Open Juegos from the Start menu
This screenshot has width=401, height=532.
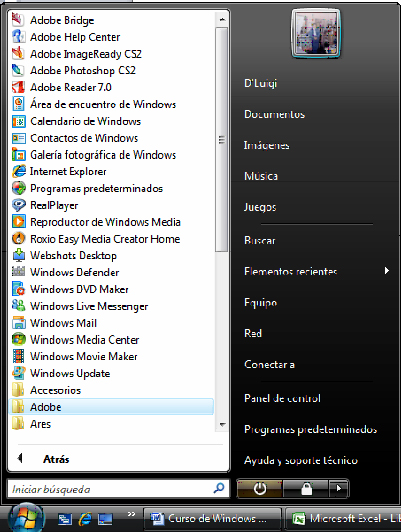260,207
